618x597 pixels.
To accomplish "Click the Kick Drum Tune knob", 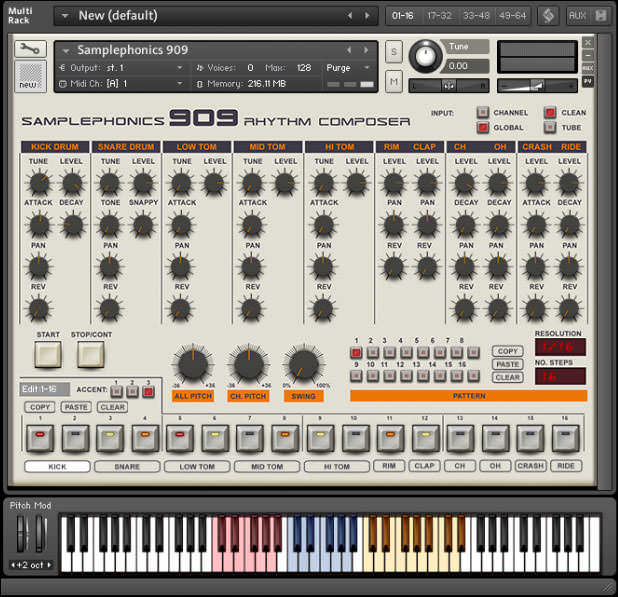I will pyautogui.click(x=39, y=183).
